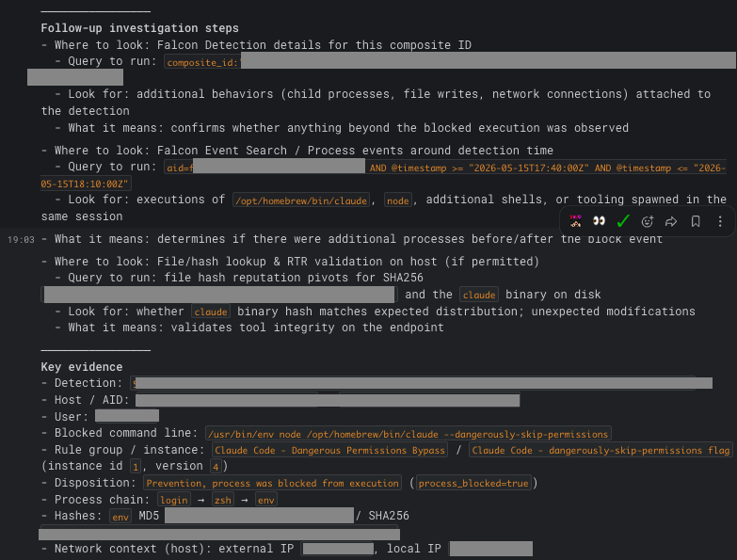Image resolution: width=737 pixels, height=560 pixels.
Task: Click 'Network context (host): external IP' text
Action: (x=168, y=549)
